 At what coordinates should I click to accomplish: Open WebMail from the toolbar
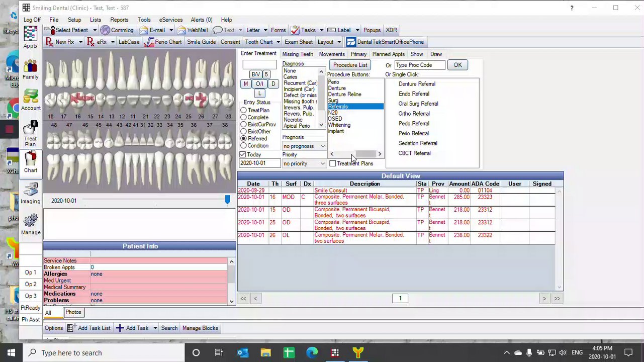(x=192, y=30)
